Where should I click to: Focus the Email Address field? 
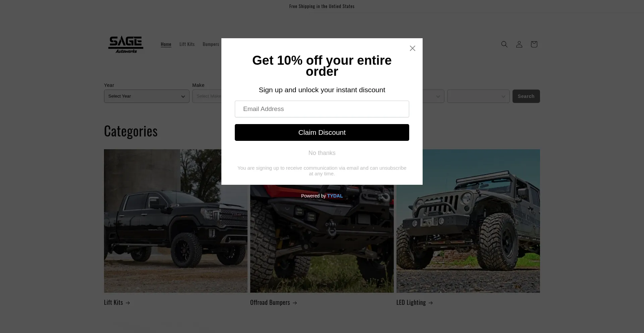[x=322, y=109]
